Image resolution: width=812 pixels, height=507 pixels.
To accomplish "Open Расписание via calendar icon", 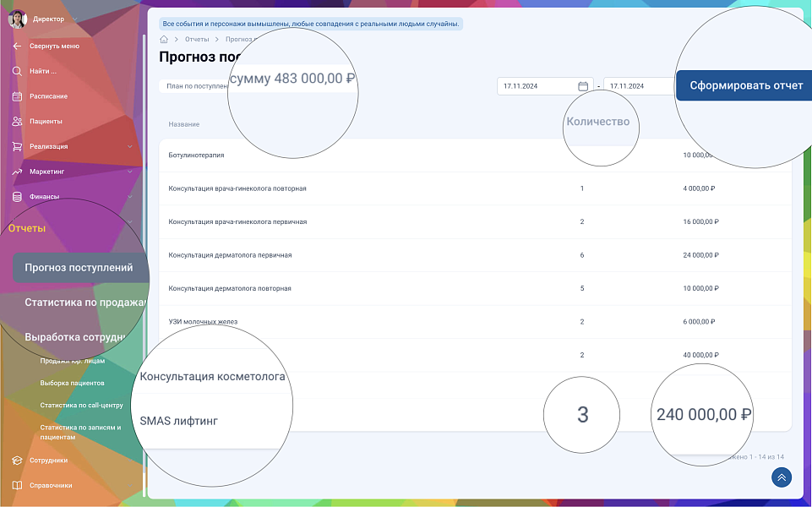I will point(17,96).
